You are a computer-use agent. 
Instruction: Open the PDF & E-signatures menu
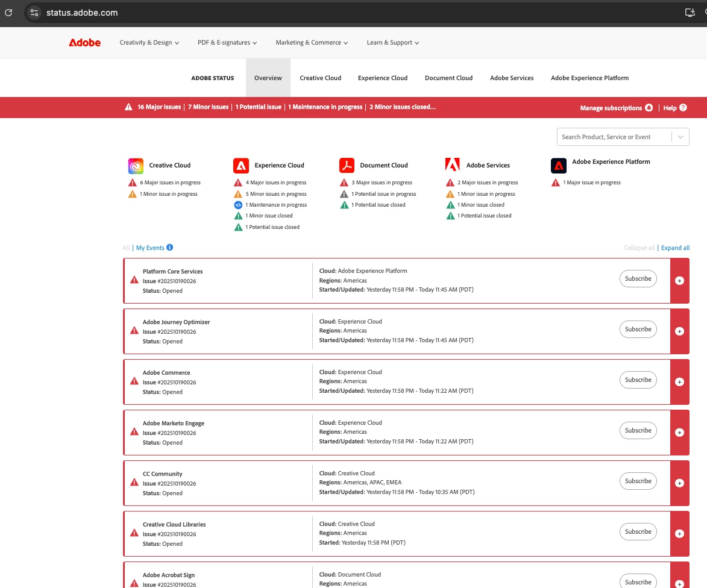tap(227, 42)
